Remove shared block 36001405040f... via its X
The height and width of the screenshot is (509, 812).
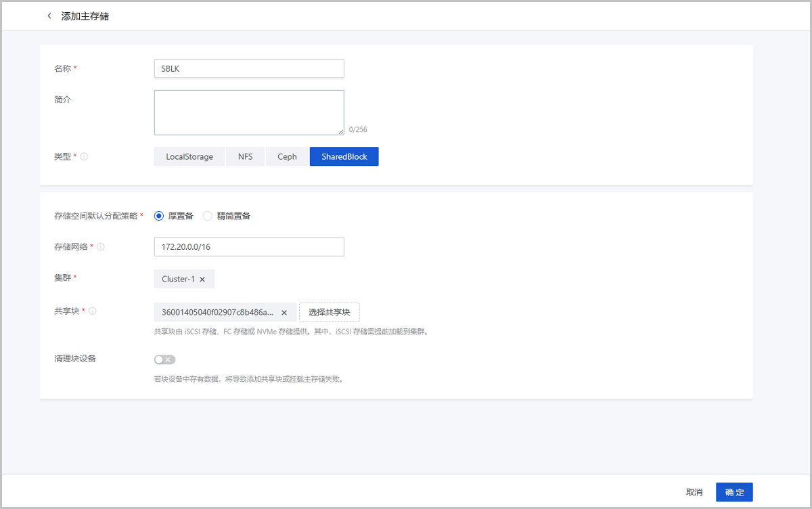(x=284, y=313)
